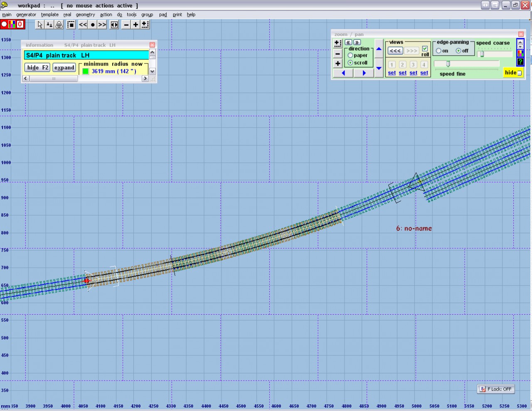
Task: Open the group menu
Action: (147, 15)
